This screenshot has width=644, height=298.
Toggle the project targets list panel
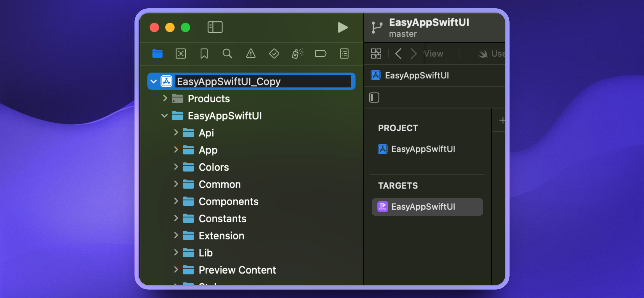click(x=374, y=97)
